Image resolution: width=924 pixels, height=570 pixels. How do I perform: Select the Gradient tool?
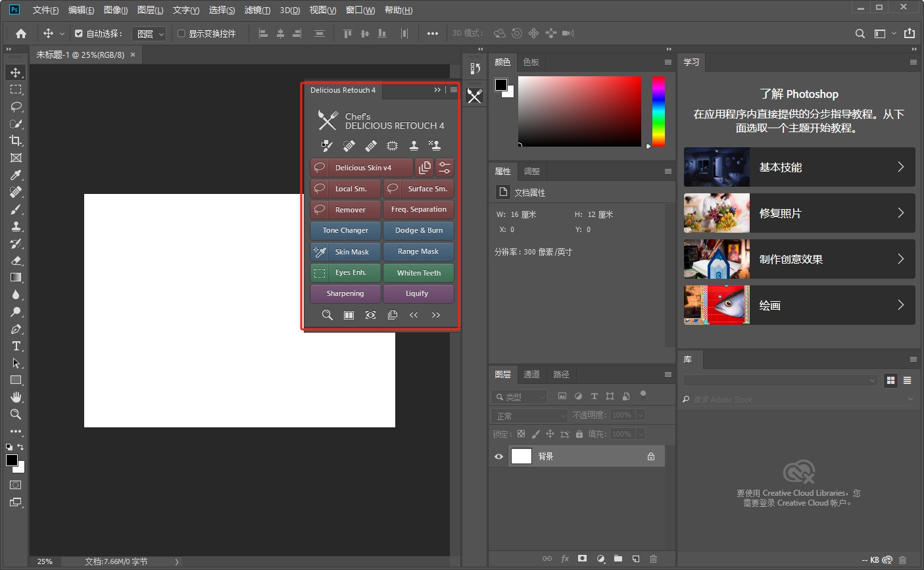16,277
